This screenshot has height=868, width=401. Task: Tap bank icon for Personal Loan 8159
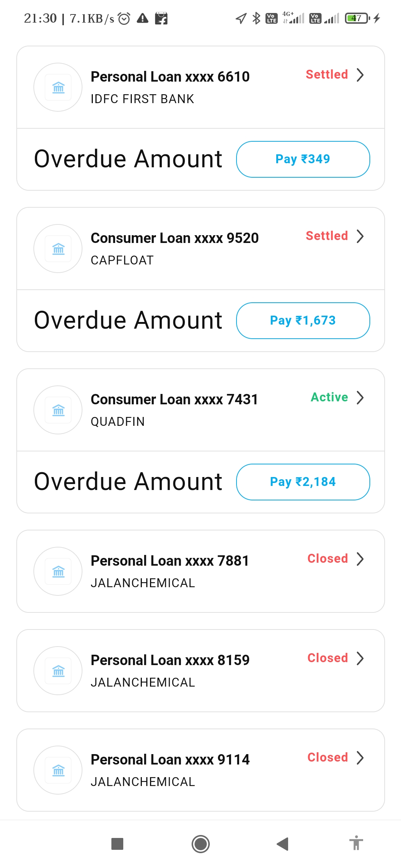[58, 671]
